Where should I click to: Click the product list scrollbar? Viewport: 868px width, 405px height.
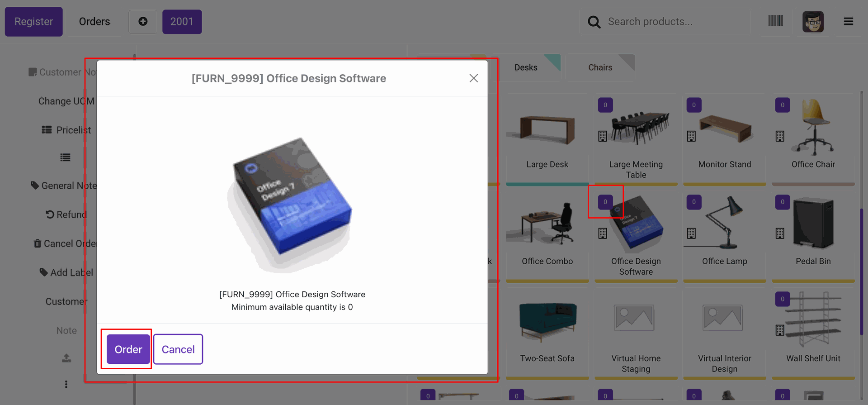click(x=862, y=272)
